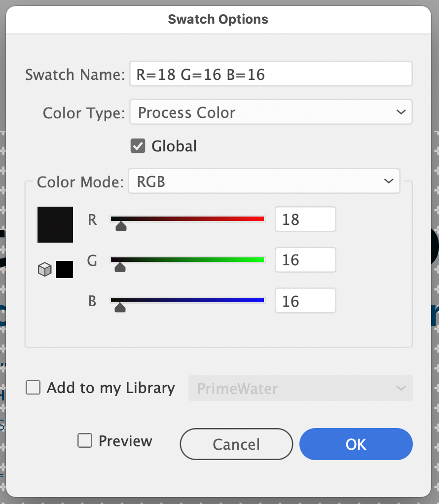Uncheck the Global checkbox
The image size is (439, 504).
(138, 145)
